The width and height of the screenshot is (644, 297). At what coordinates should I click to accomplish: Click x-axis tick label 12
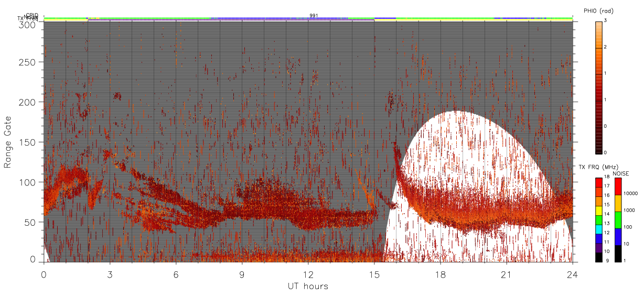pos(308,274)
